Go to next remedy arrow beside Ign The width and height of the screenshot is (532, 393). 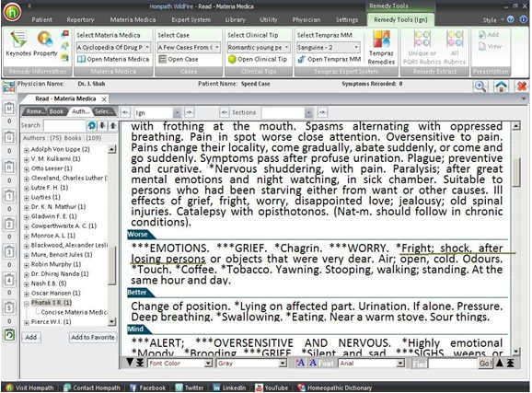point(189,112)
